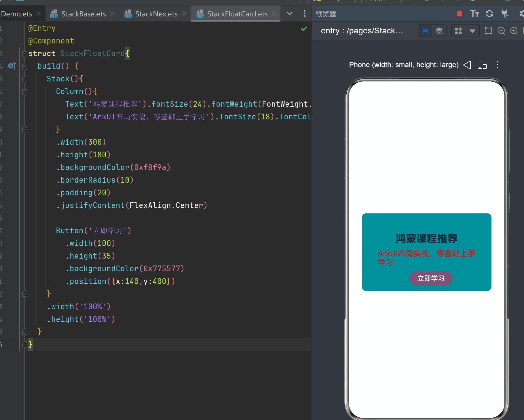Switch to the 3D layers view
This screenshot has height=420, width=524.
(439, 31)
